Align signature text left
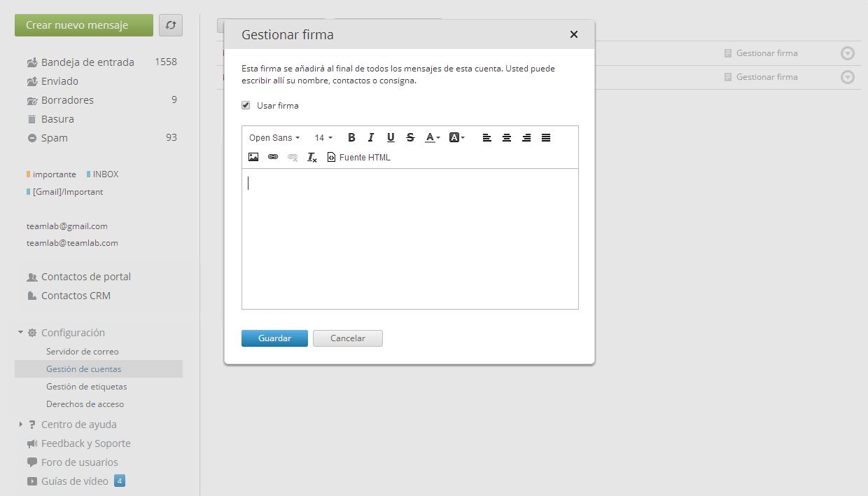The width and height of the screenshot is (868, 496). point(487,137)
